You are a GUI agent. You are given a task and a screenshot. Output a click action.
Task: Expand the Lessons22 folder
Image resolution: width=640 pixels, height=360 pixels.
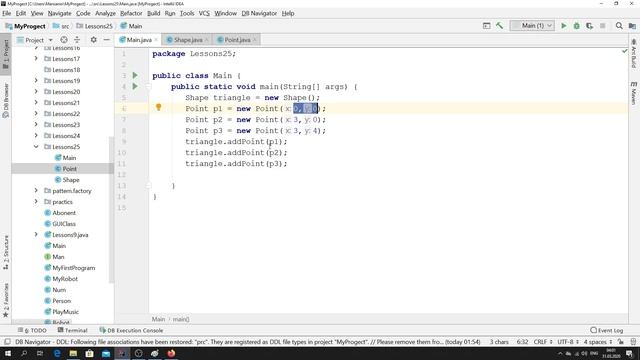36,113
